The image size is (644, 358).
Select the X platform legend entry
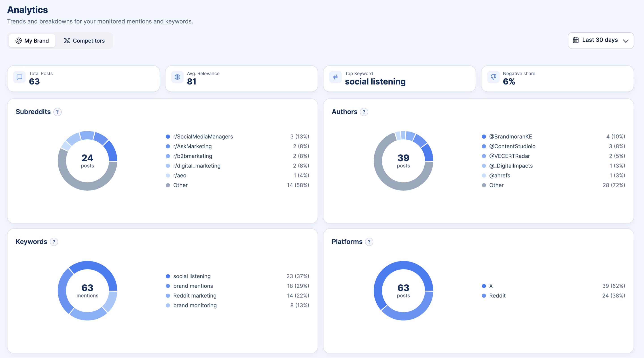pos(553,286)
